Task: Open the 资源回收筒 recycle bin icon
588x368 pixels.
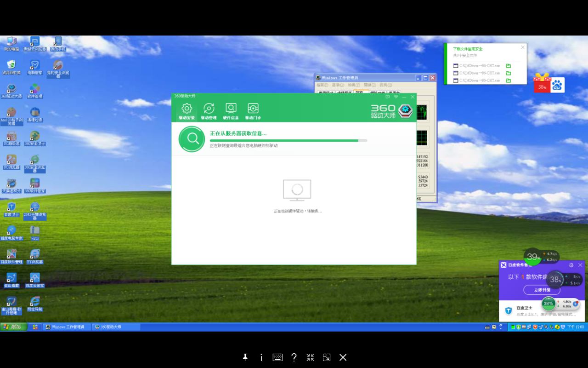Action: click(11, 65)
